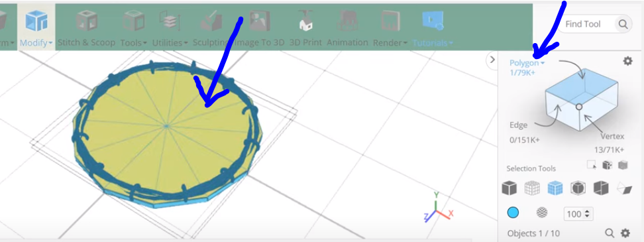This screenshot has width=644, height=242.
Task: Select the solid cube selection icon
Action: tap(509, 188)
